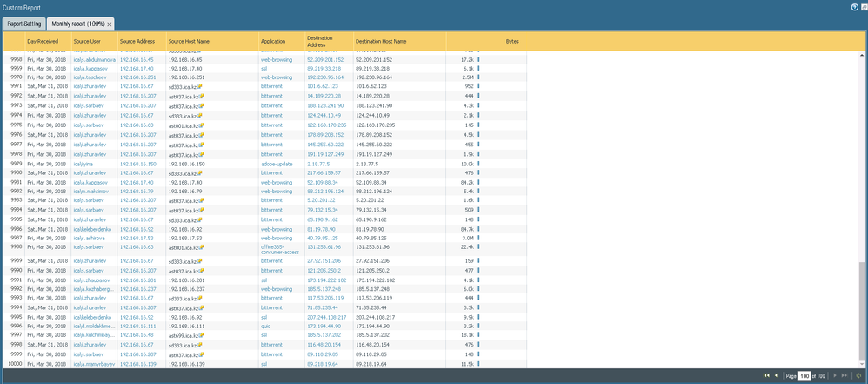Sort by the Day Received column header
This screenshot has height=384, width=868.
tap(43, 41)
